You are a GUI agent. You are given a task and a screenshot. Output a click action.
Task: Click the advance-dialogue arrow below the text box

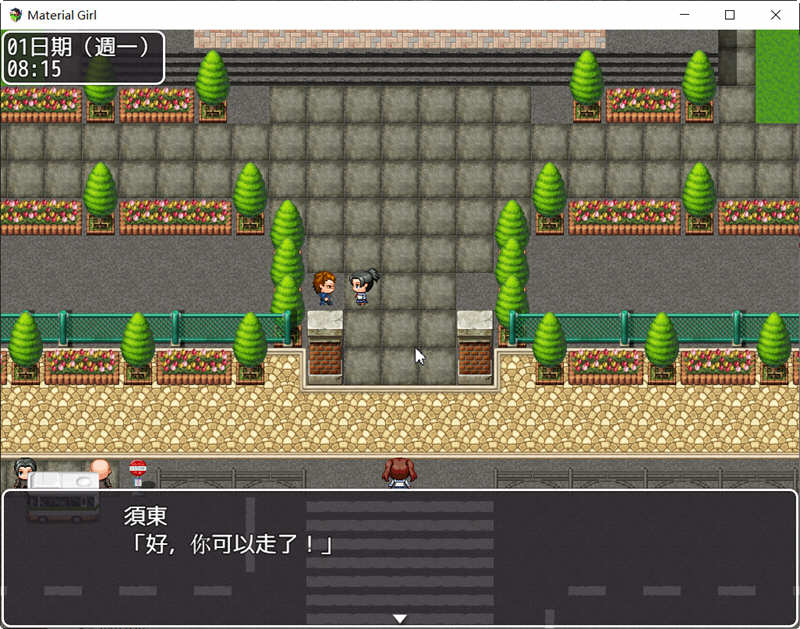tap(399, 618)
